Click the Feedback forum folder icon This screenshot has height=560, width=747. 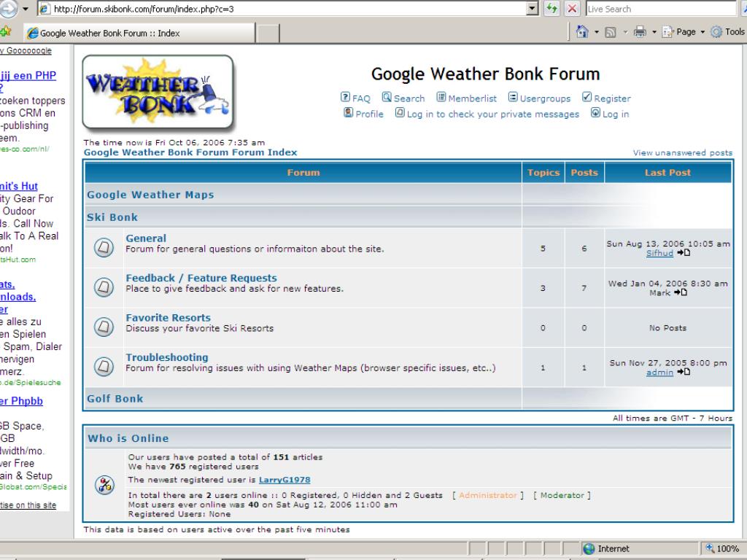point(104,287)
